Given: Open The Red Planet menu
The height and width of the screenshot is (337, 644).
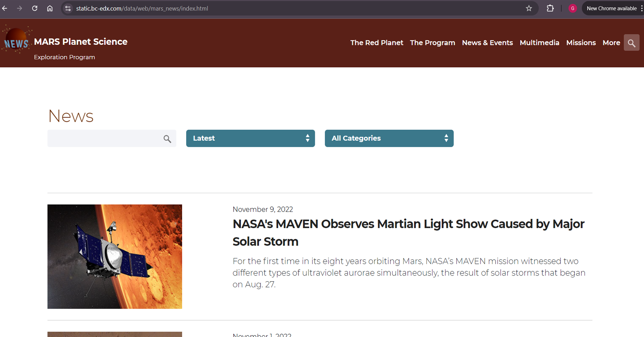Looking at the screenshot, I should (376, 43).
